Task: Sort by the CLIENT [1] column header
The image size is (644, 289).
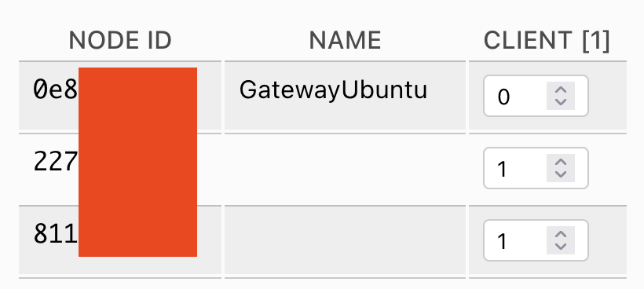Action: pos(547,41)
